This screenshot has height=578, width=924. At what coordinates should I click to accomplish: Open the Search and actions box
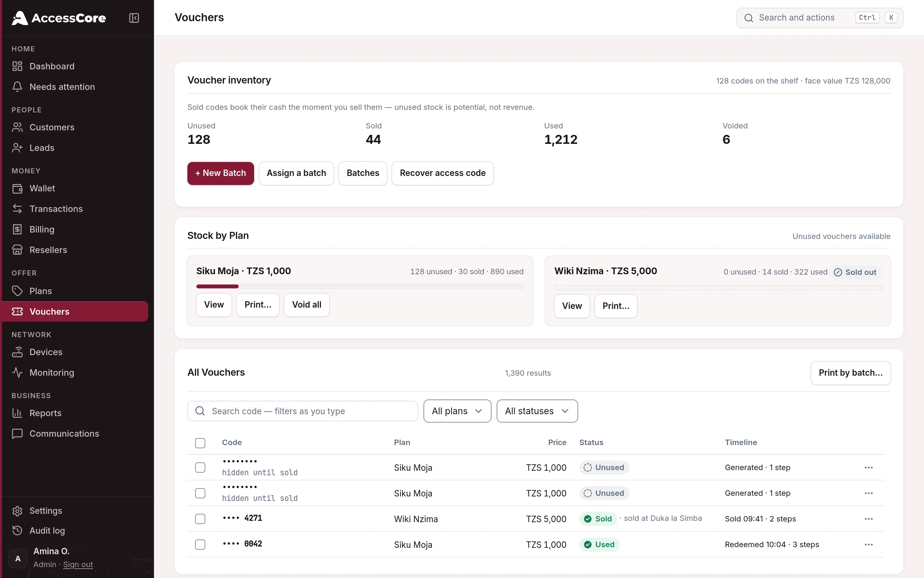[819, 18]
